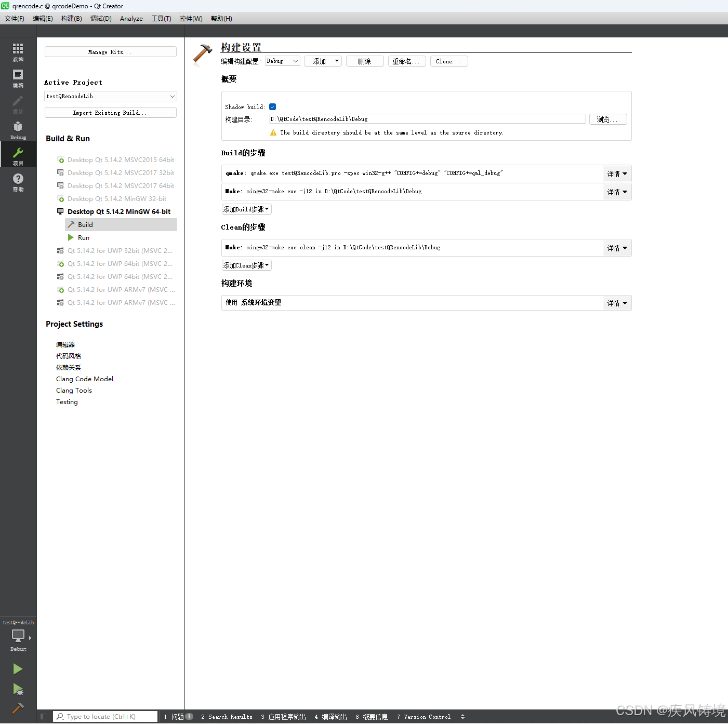Open the 编辑(E) menu
The image size is (728, 724).
43,18
